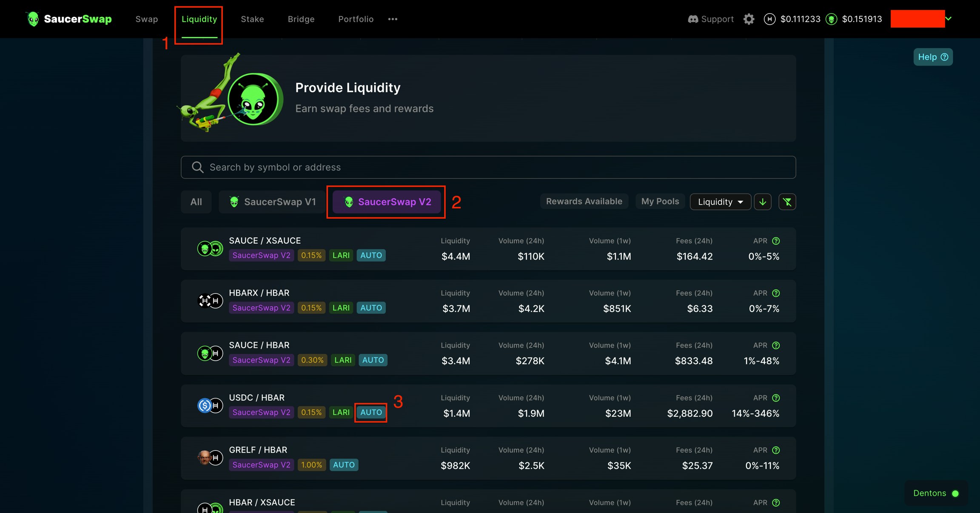Click APR help icon on SAUCE / XSAUCE row
Image resolution: width=980 pixels, height=513 pixels.
click(x=776, y=241)
